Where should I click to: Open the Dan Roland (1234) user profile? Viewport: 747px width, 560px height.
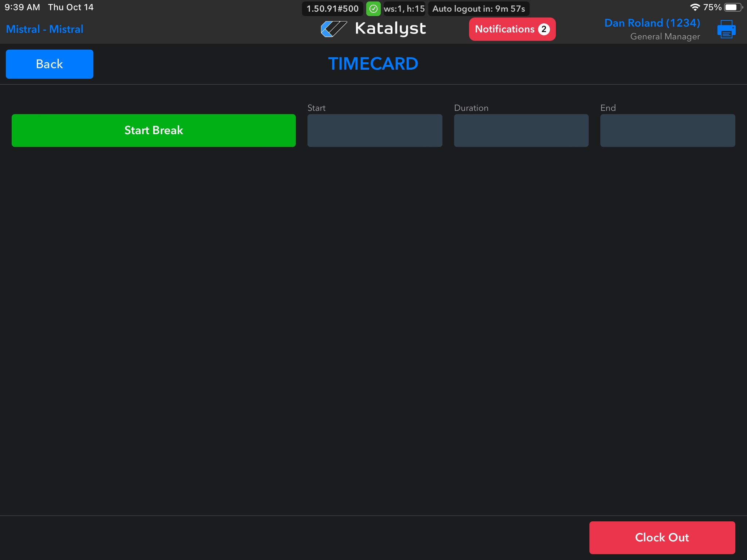(652, 23)
